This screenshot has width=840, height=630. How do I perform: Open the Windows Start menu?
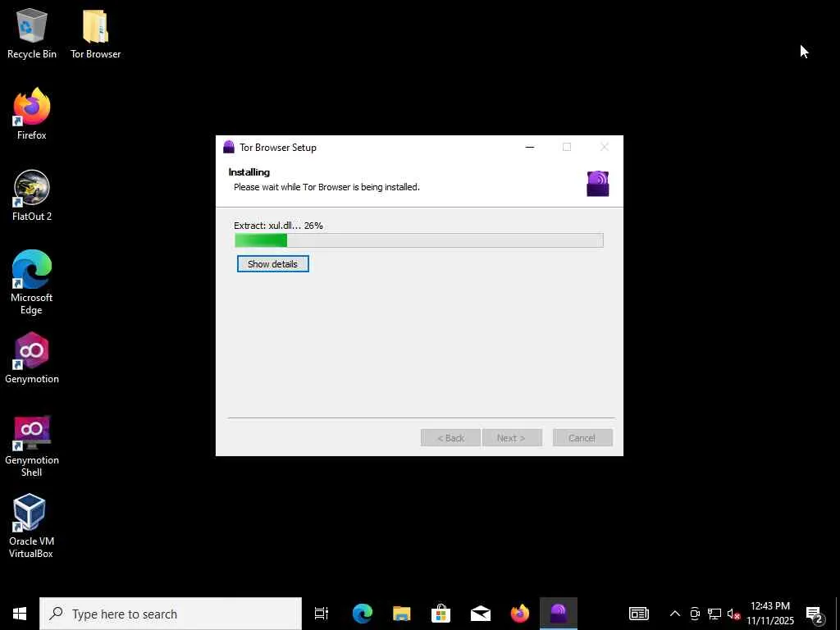click(20, 614)
